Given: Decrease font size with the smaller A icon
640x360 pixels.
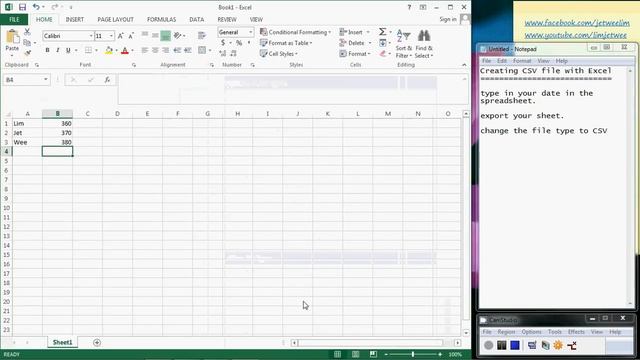Looking at the screenshot, I should pos(131,36).
